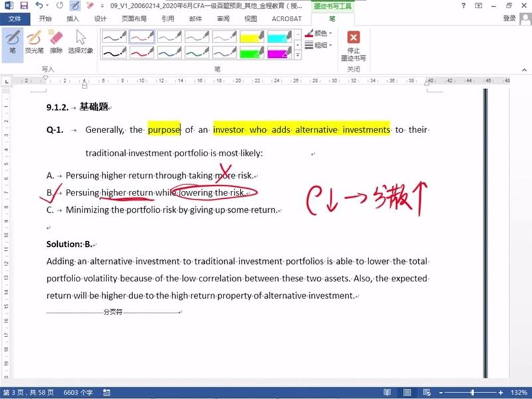Click the eraser icon in the quick access toolbar
The image size is (532, 399).
click(90, 5)
